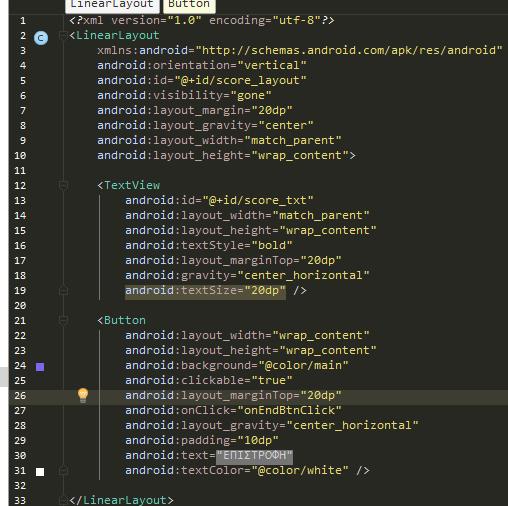
Task: Click the Button end fold marker on line 31
Action: tap(63, 471)
